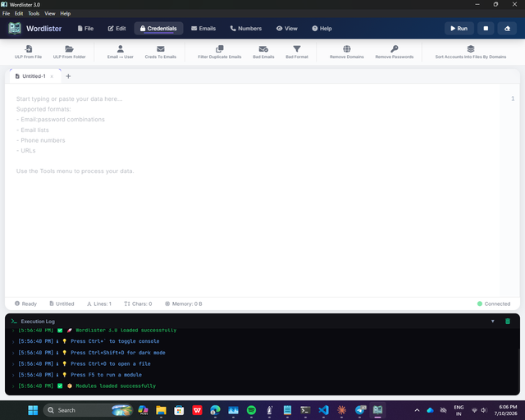Open Microsoft Store from taskbar
The width and height of the screenshot is (525, 420).
(179, 410)
